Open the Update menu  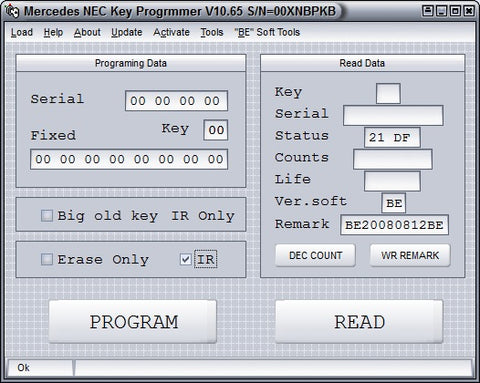[x=127, y=32]
